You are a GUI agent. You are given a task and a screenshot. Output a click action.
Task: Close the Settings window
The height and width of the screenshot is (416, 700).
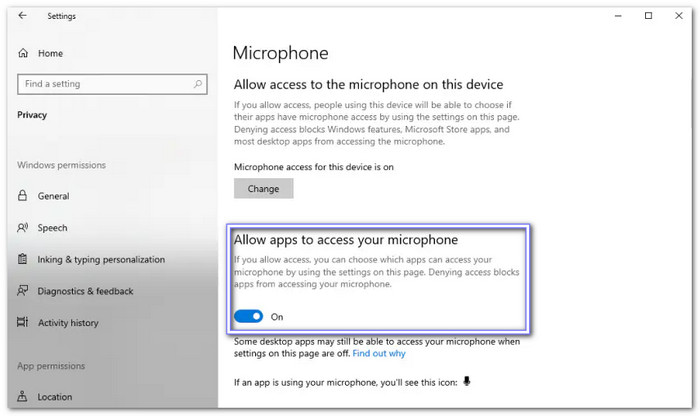pyautogui.click(x=679, y=16)
